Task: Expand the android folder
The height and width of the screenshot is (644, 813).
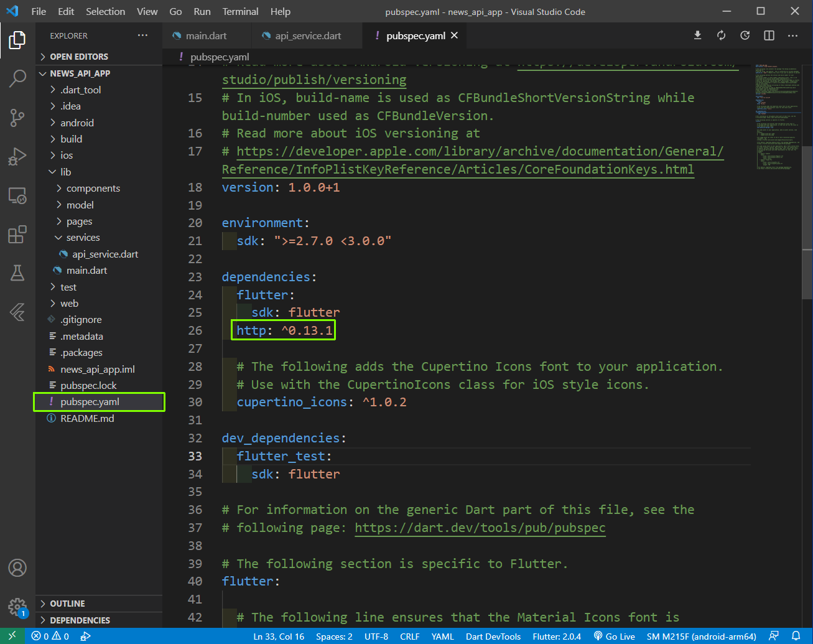Action: tap(77, 123)
